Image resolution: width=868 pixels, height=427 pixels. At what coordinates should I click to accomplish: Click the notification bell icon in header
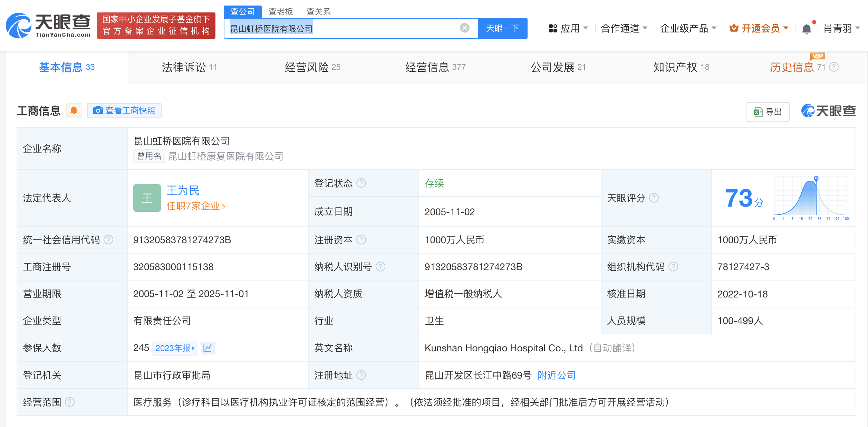coord(806,29)
